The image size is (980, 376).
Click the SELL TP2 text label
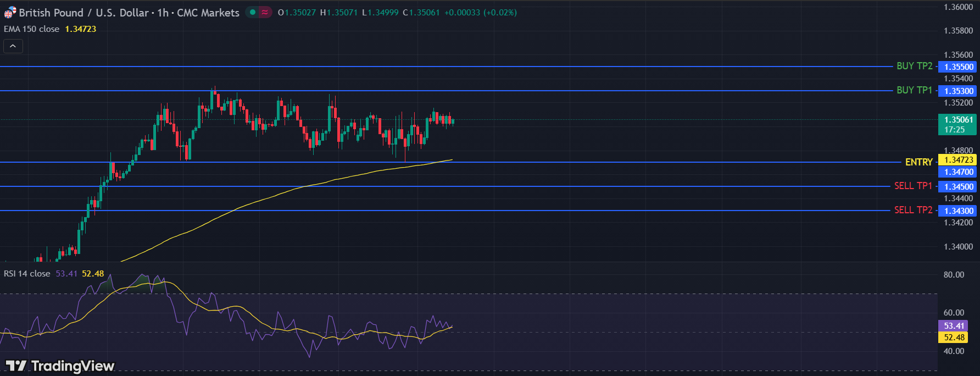[913, 210]
